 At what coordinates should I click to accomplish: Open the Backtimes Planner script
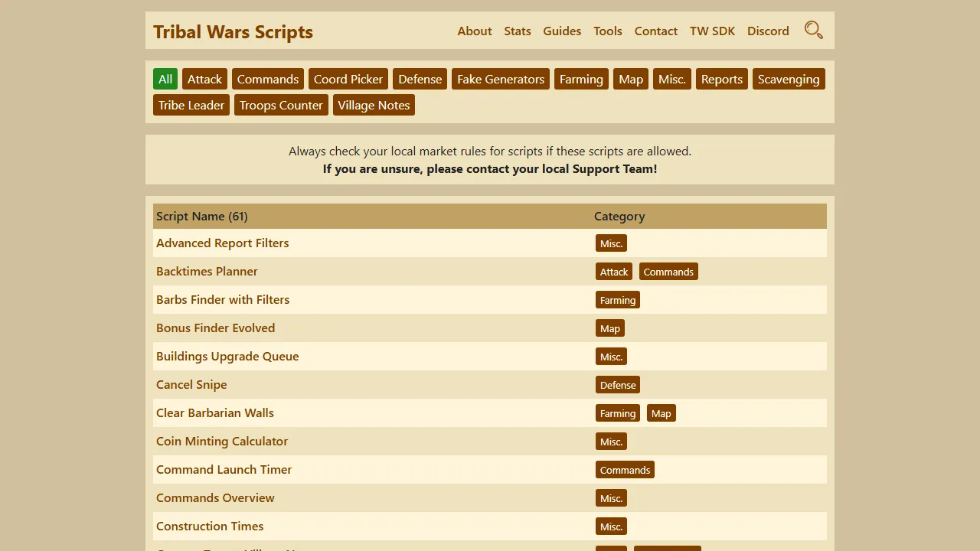pyautogui.click(x=207, y=271)
